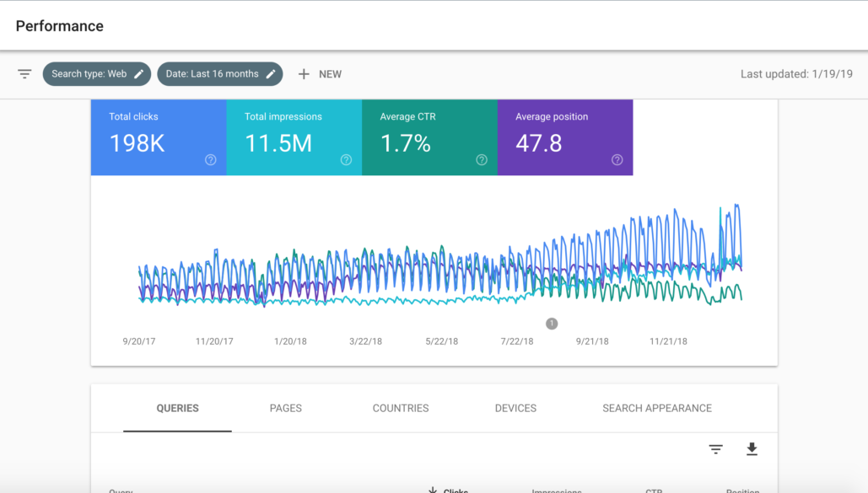Toggle the Total impressions metric card

[294, 137]
